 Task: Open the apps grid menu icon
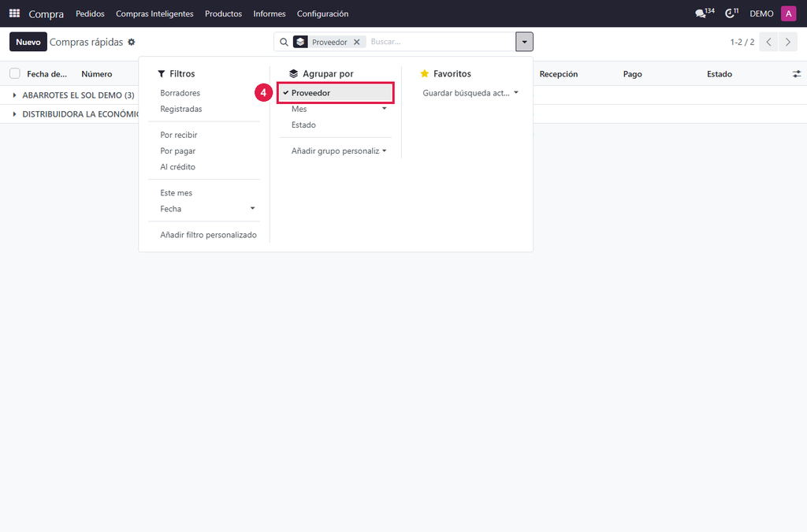point(14,13)
